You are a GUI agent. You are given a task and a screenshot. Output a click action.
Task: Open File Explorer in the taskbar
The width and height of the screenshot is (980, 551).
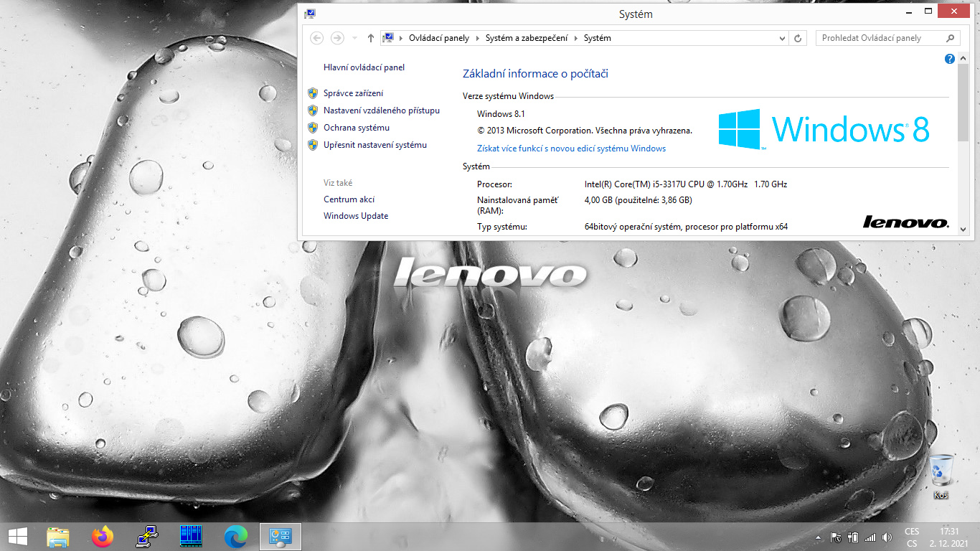(58, 536)
